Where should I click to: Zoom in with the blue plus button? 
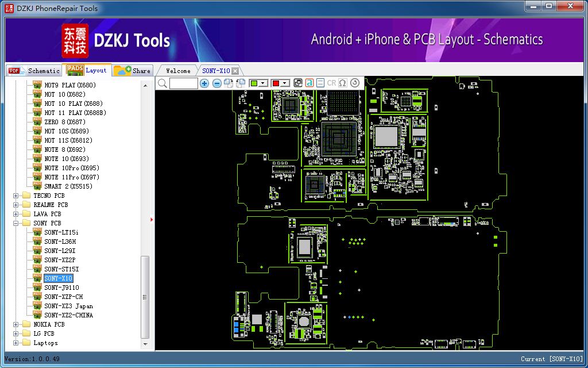(x=204, y=83)
